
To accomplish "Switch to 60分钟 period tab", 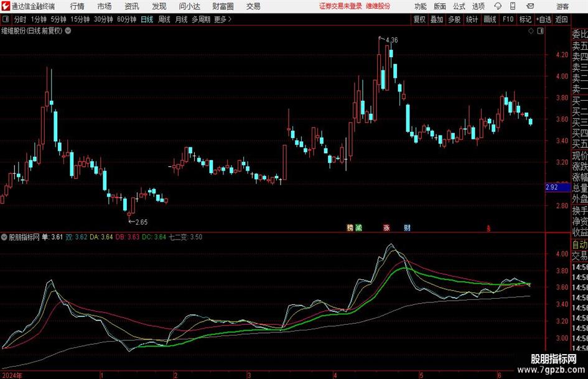I will click(x=127, y=19).
